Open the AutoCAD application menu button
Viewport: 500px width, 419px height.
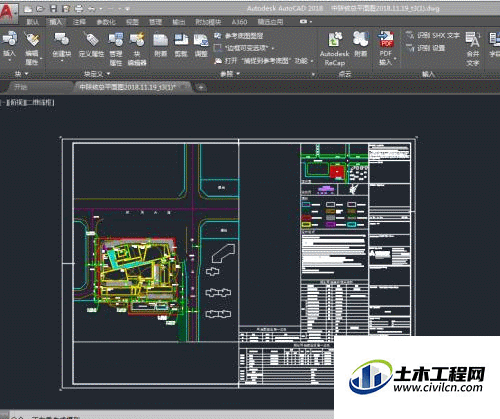click(8, 13)
